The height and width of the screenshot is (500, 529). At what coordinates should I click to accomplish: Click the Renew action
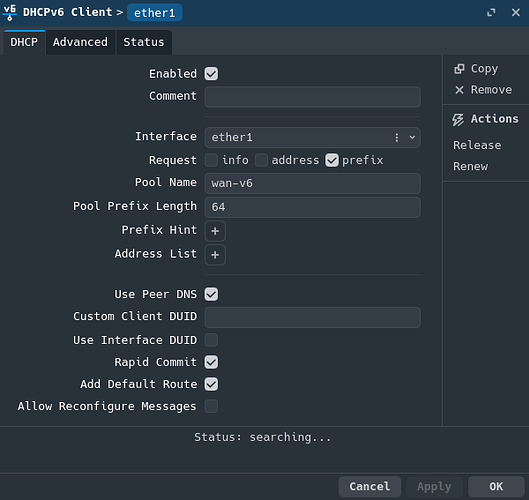point(470,167)
